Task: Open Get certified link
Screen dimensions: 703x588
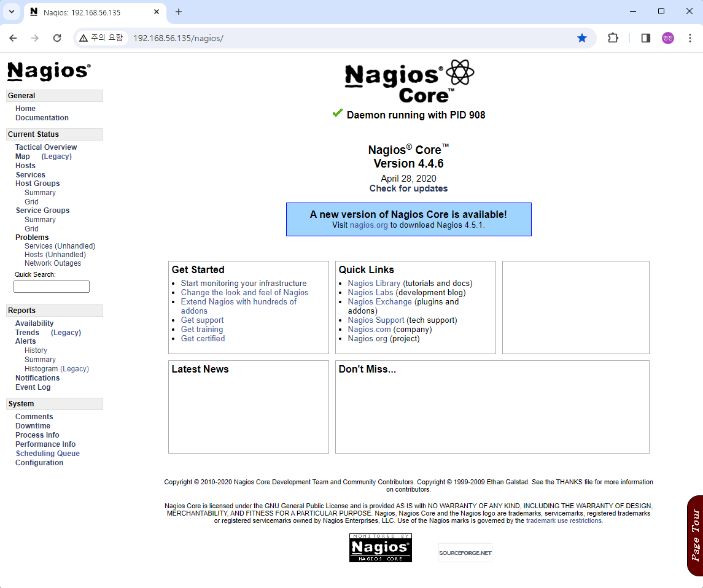Action: [x=203, y=338]
